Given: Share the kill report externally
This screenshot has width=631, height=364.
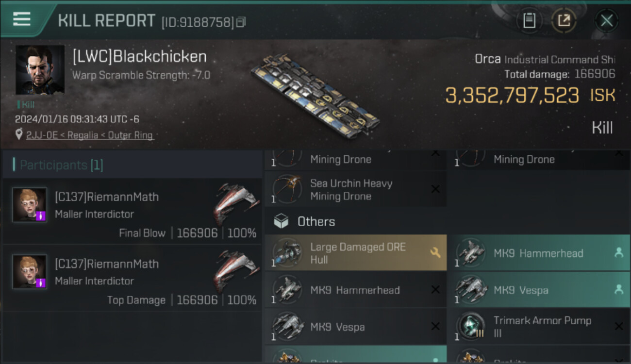Looking at the screenshot, I should click(564, 20).
